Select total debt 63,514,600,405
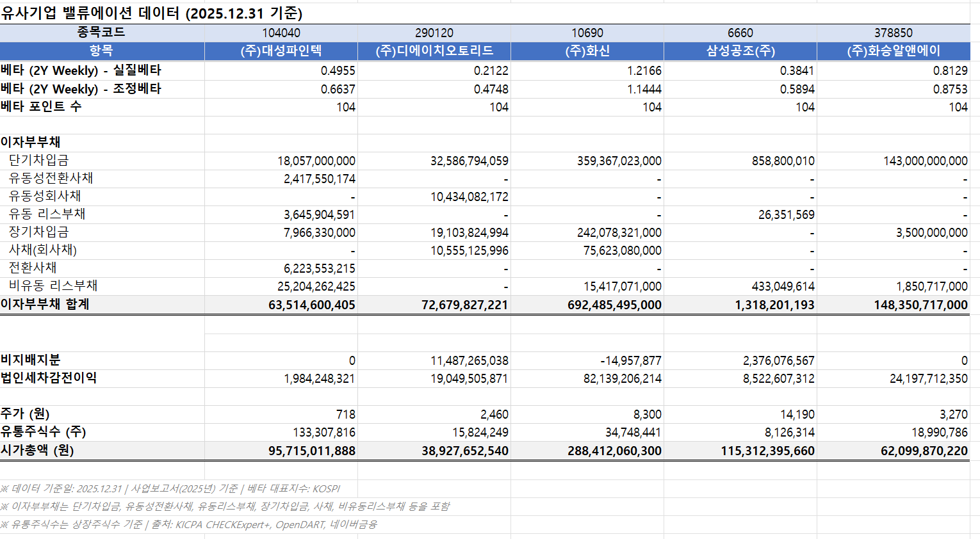The height and width of the screenshot is (539, 980). [312, 305]
